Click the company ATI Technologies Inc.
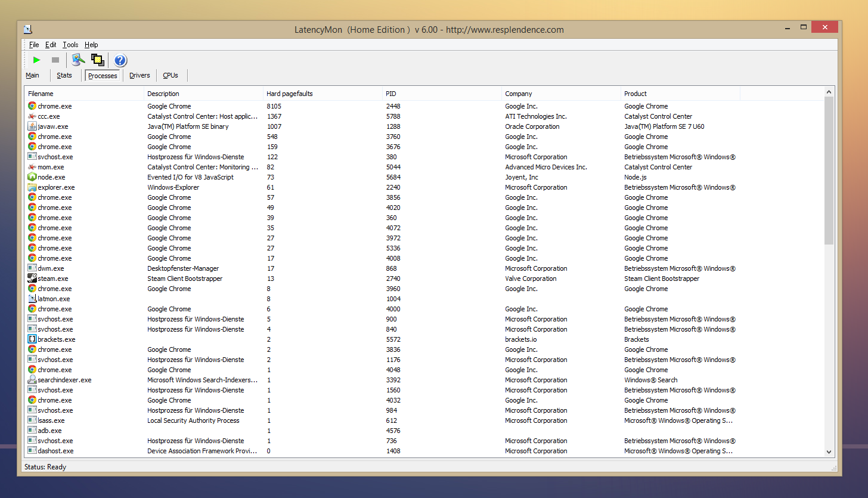 [x=536, y=116]
